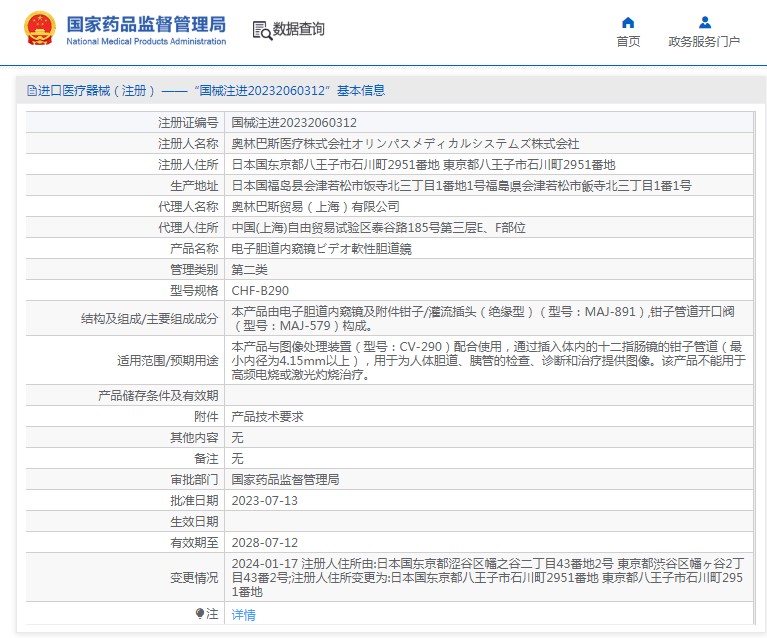Click the bullet icon beside 注
This screenshot has width=767, height=638.
click(x=200, y=613)
